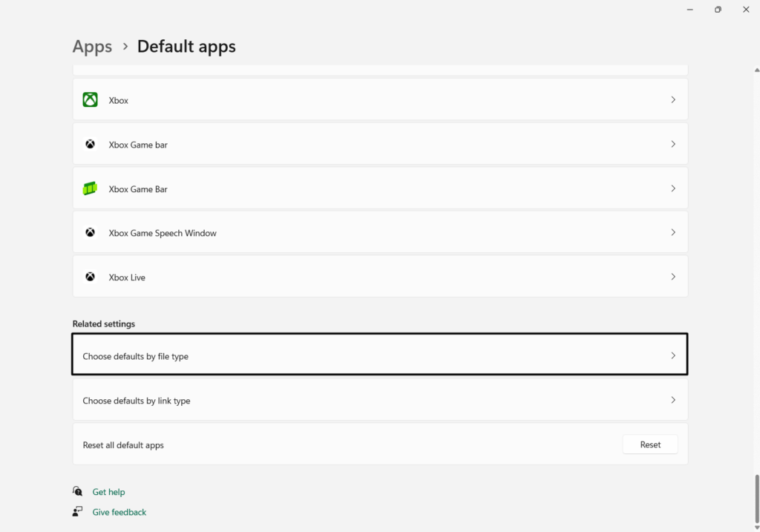
Task: Minimize the Settings window
Action: 689,10
